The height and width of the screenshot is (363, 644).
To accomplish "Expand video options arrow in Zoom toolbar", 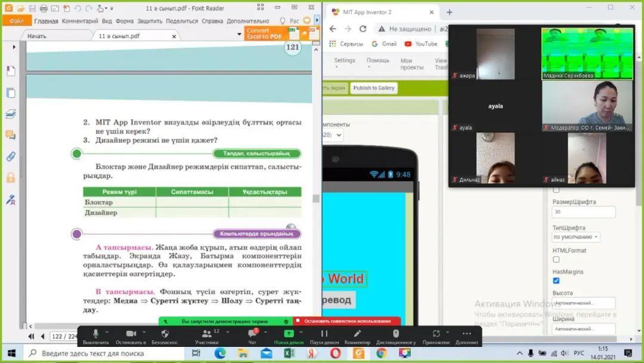I will coord(144,332).
